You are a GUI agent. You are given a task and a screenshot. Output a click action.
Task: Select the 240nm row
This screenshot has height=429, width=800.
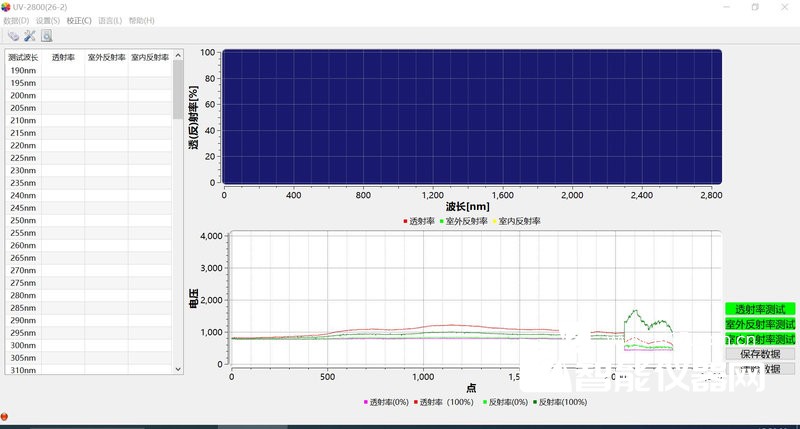pos(89,195)
